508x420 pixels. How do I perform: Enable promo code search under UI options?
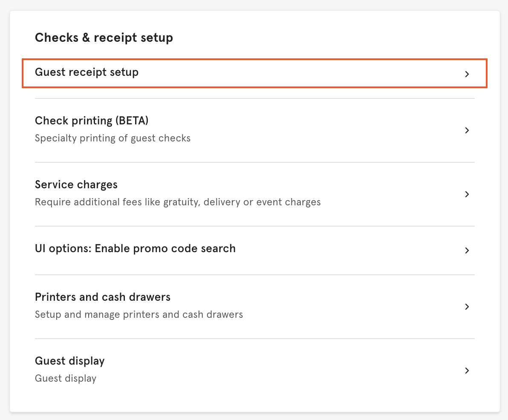(x=135, y=248)
